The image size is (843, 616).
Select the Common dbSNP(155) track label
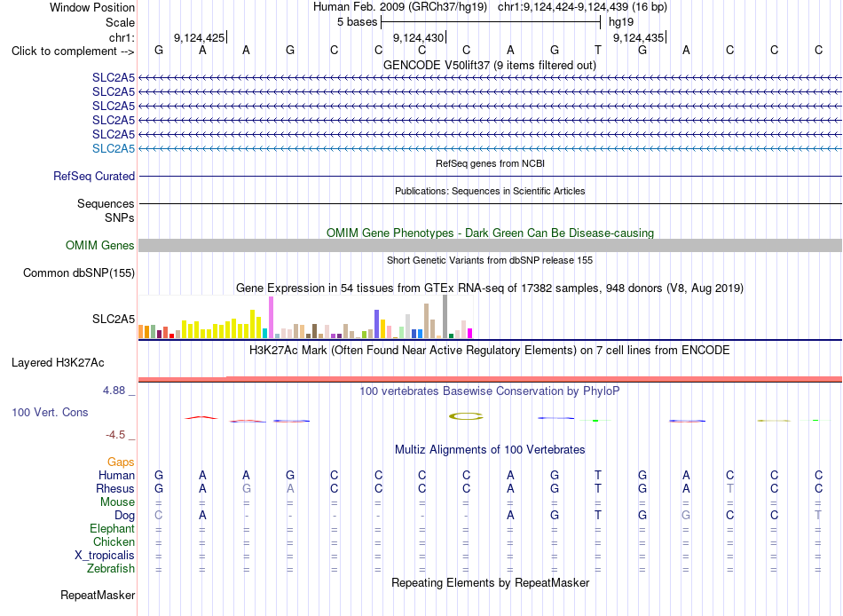(x=79, y=272)
